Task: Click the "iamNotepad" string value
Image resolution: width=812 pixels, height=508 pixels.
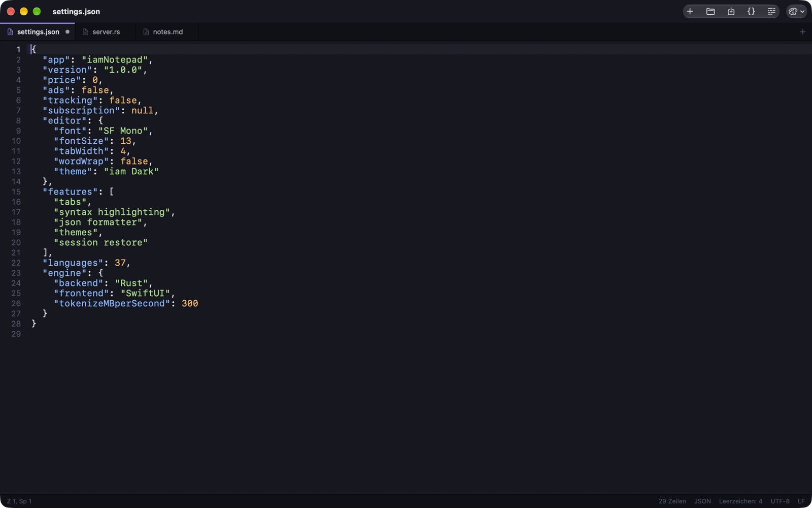Action: pos(114,59)
